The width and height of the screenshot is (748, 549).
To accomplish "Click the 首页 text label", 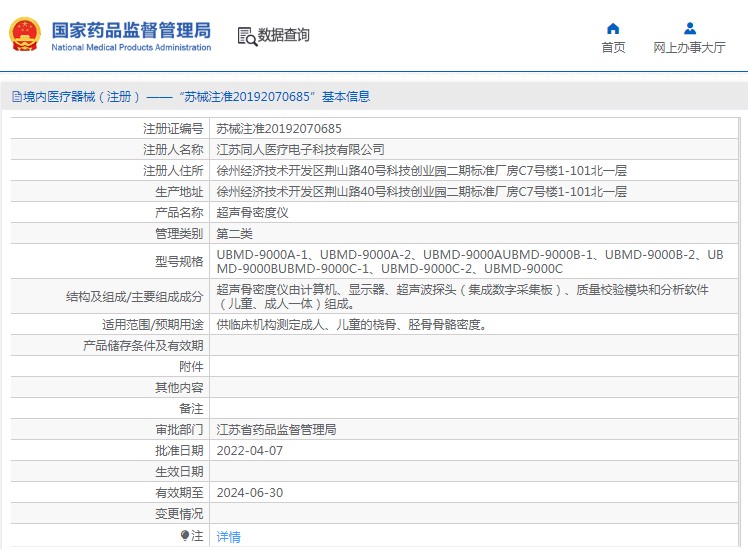I will (613, 48).
